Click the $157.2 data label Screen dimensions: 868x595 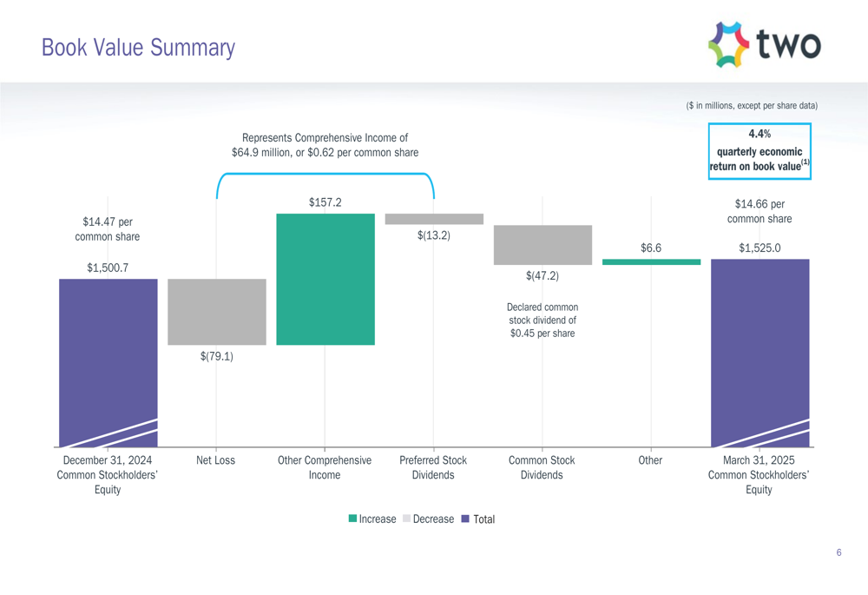click(x=325, y=202)
